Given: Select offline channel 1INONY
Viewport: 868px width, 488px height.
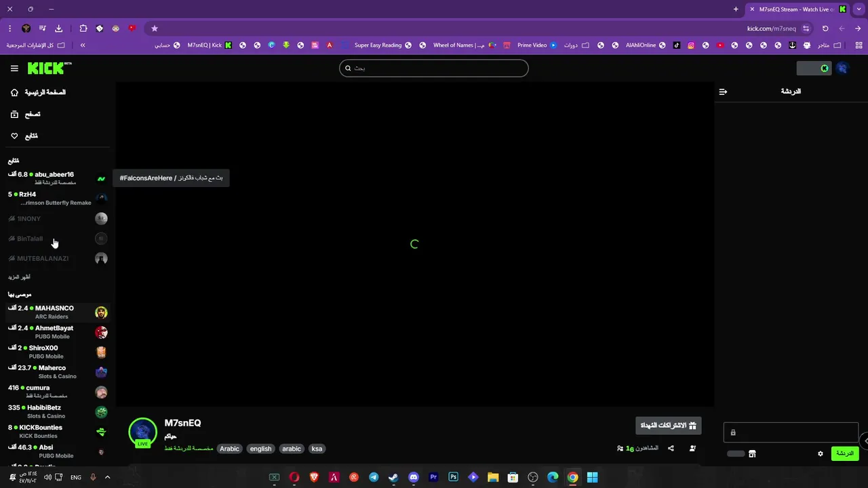Looking at the screenshot, I should 58,218.
